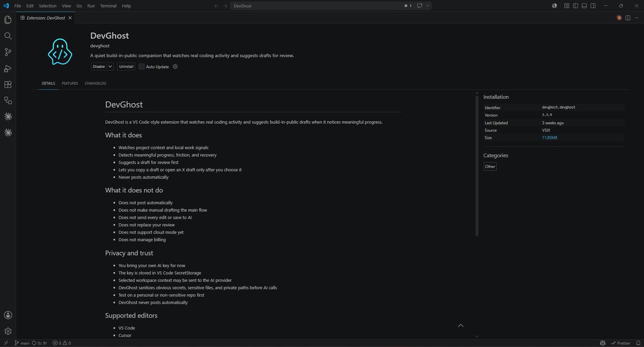Open the Go menu

[x=79, y=6]
